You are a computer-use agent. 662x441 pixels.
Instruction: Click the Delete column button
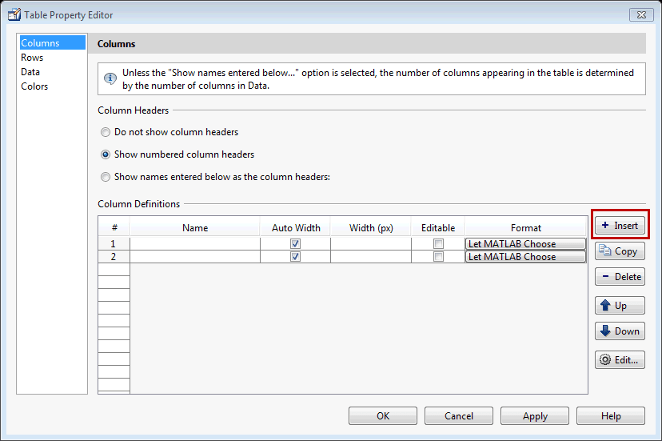pos(620,277)
